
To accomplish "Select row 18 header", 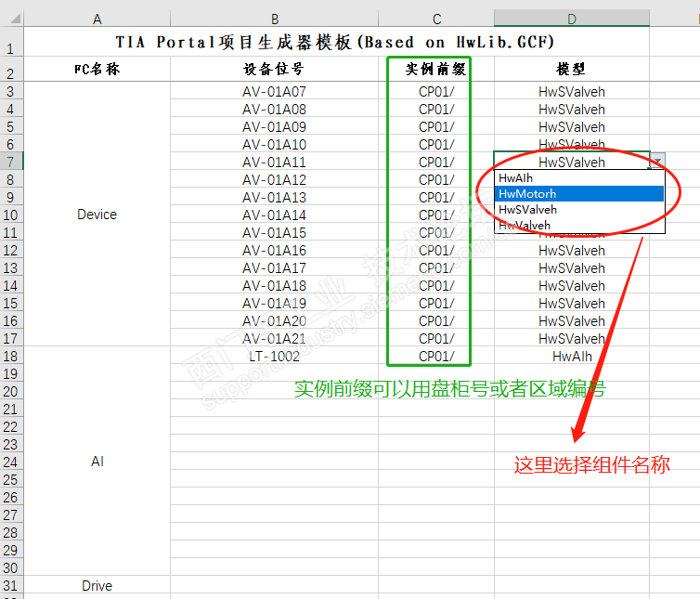I will click(x=12, y=356).
